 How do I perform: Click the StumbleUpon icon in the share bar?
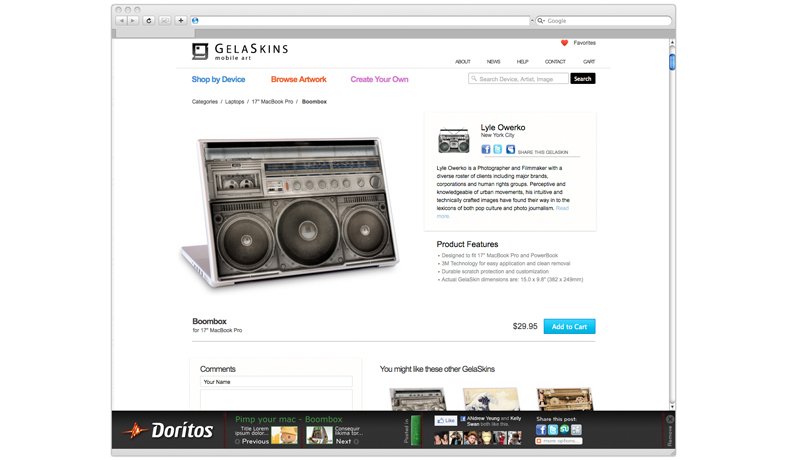(x=565, y=430)
